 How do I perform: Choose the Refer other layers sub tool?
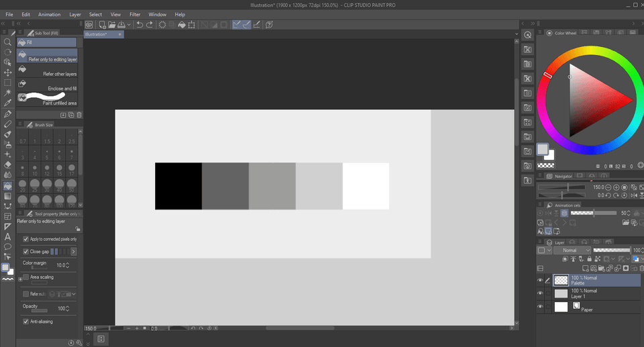pos(47,71)
